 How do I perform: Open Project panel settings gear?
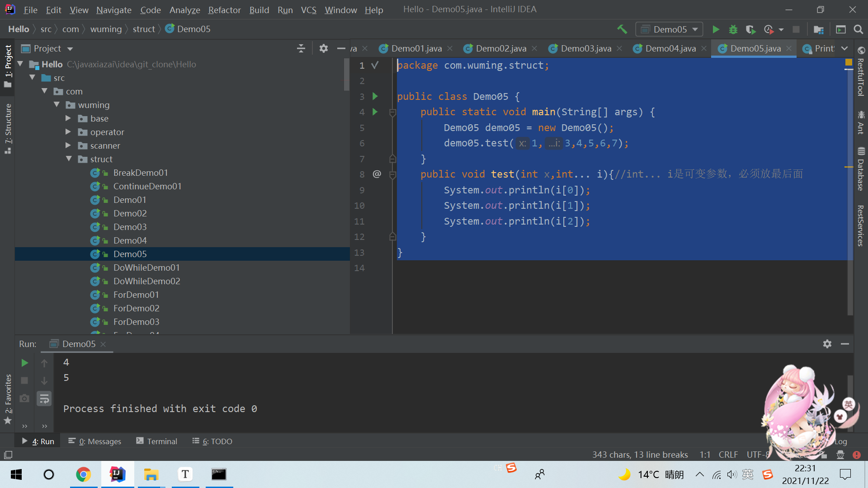pos(323,48)
